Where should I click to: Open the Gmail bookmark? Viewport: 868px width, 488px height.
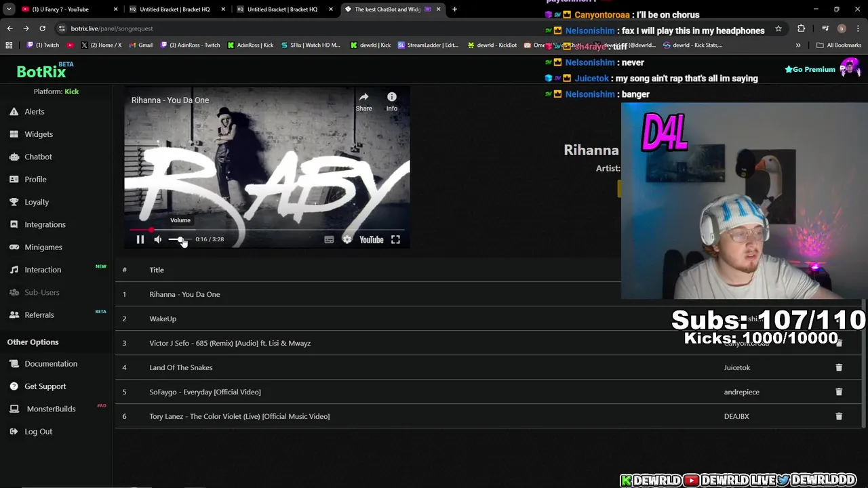[140, 45]
